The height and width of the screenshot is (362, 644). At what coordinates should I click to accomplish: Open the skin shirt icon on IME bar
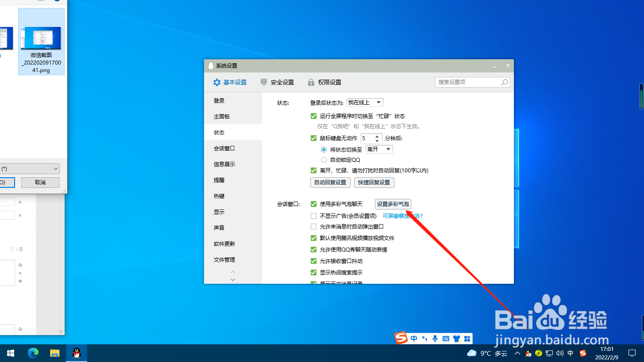tap(456, 339)
